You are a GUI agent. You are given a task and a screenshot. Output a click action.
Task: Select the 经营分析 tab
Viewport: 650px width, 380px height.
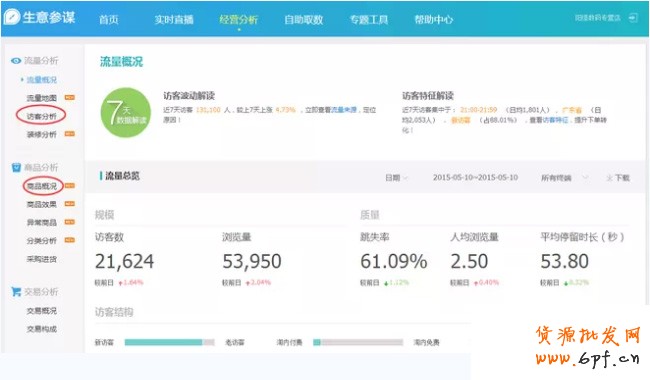coord(239,19)
